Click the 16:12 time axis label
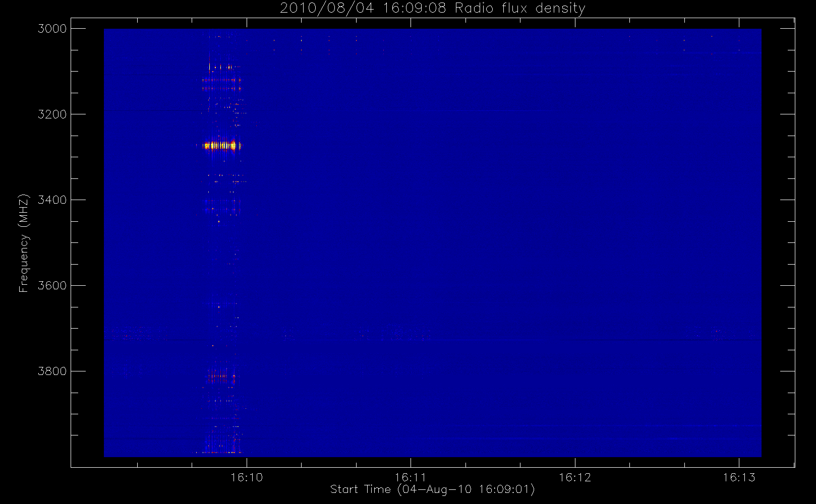The width and height of the screenshot is (816, 504). (575, 477)
